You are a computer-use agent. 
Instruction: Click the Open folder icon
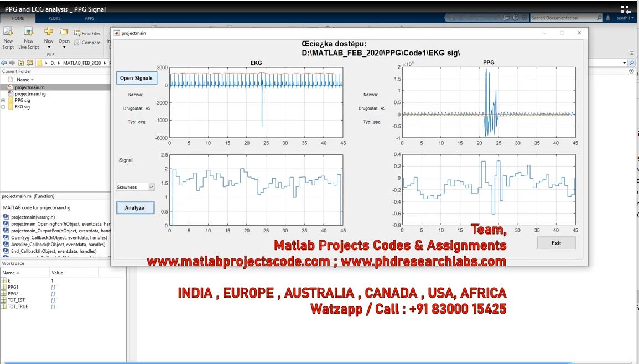[64, 32]
